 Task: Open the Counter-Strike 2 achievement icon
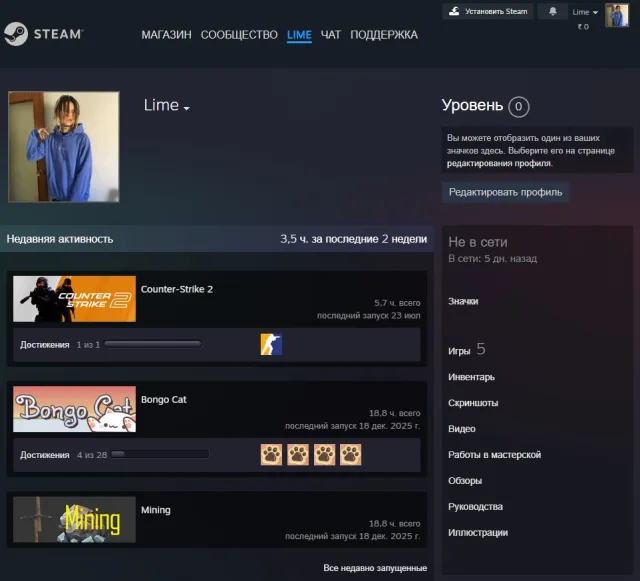(x=271, y=344)
